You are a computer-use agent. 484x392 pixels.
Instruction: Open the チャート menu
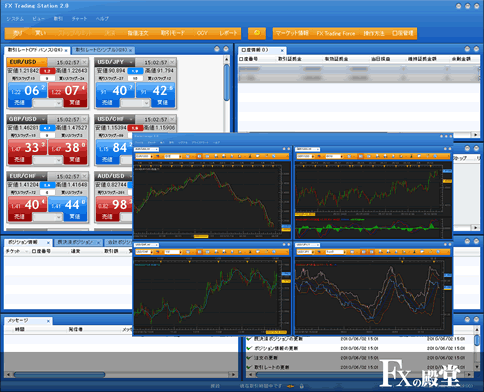coord(79,19)
